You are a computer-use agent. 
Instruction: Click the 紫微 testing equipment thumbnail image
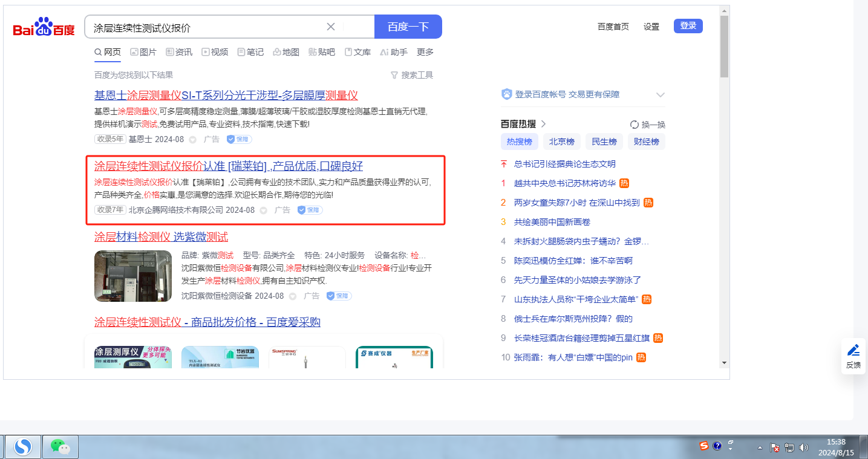point(133,276)
